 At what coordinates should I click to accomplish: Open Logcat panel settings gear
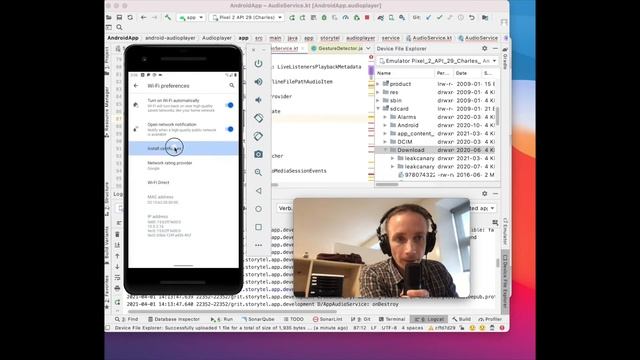(484, 193)
